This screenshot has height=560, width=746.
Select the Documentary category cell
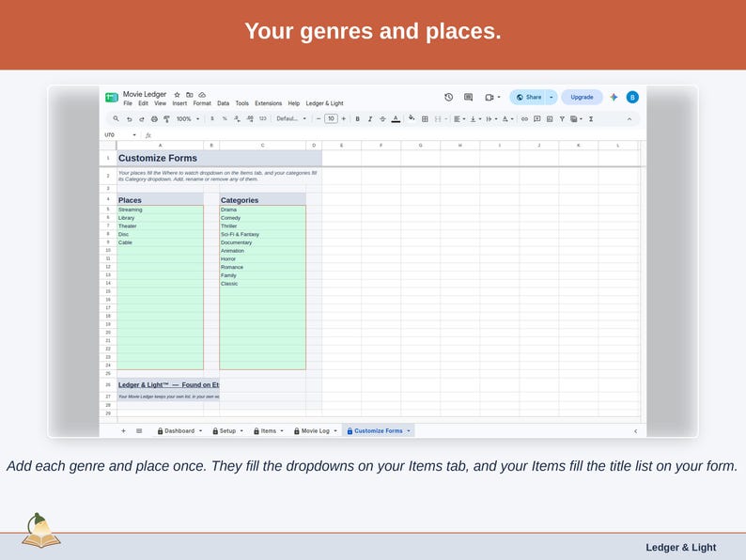(263, 242)
